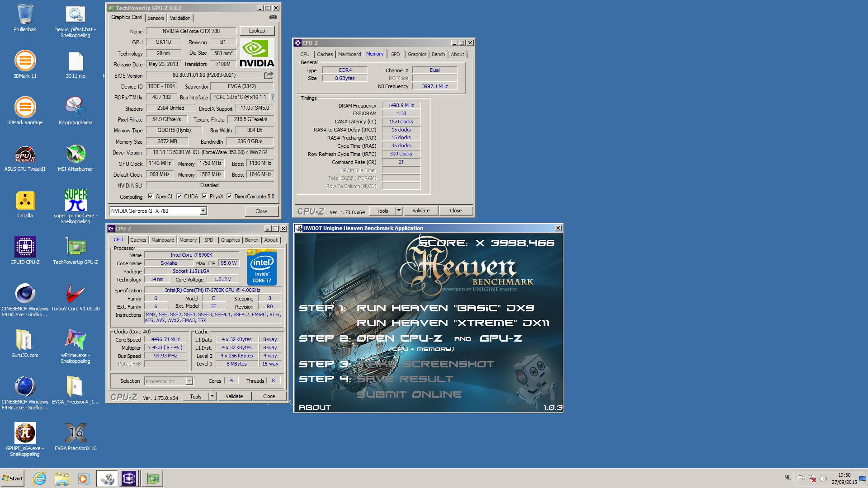Toggle the OpenCL checkbox in GPU-Z

coord(151,196)
